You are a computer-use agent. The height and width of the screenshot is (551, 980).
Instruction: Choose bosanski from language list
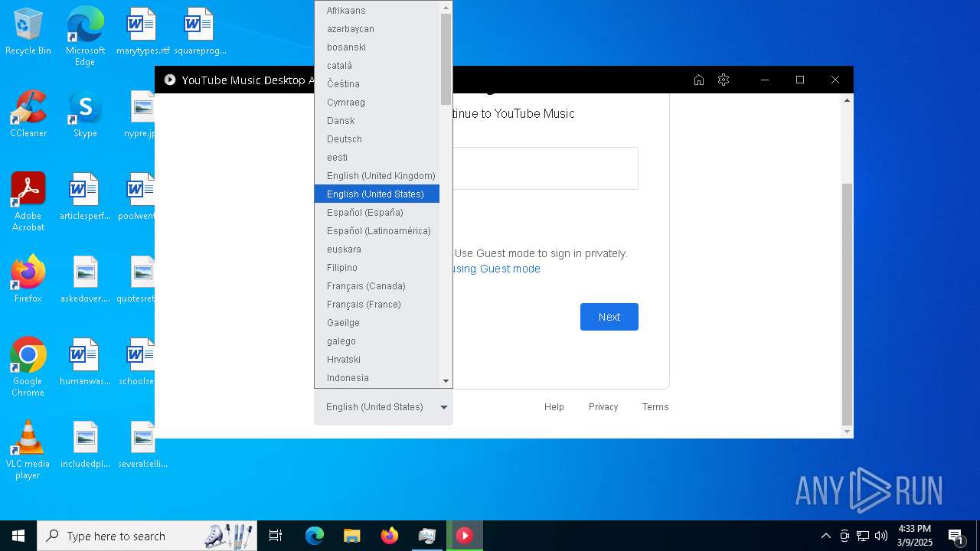(x=377, y=47)
